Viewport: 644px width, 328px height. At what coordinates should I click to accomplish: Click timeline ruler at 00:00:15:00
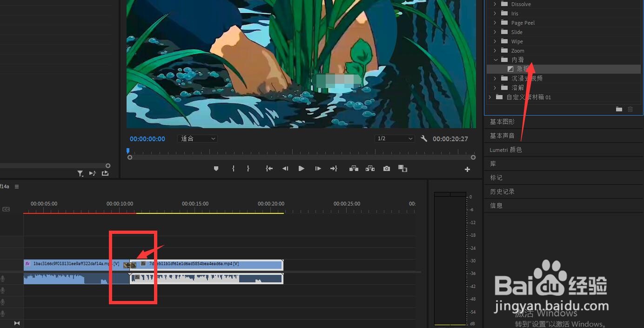coord(195,204)
